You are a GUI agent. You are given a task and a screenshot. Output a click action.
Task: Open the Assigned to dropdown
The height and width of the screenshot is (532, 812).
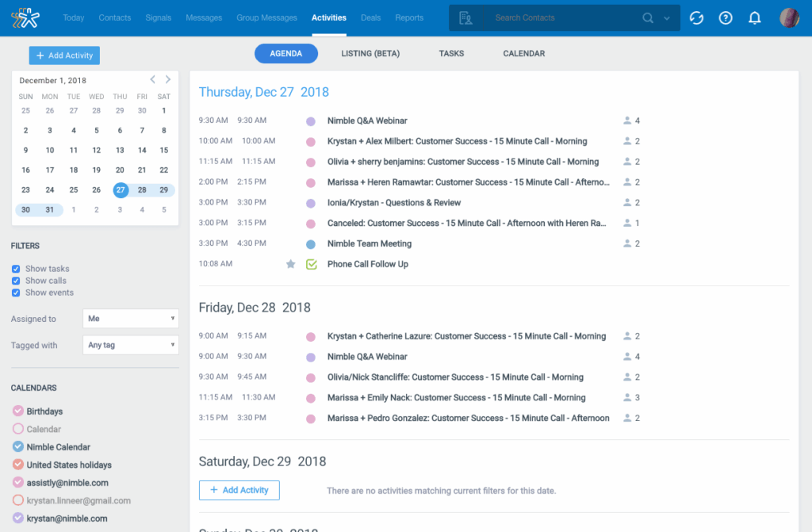point(130,319)
